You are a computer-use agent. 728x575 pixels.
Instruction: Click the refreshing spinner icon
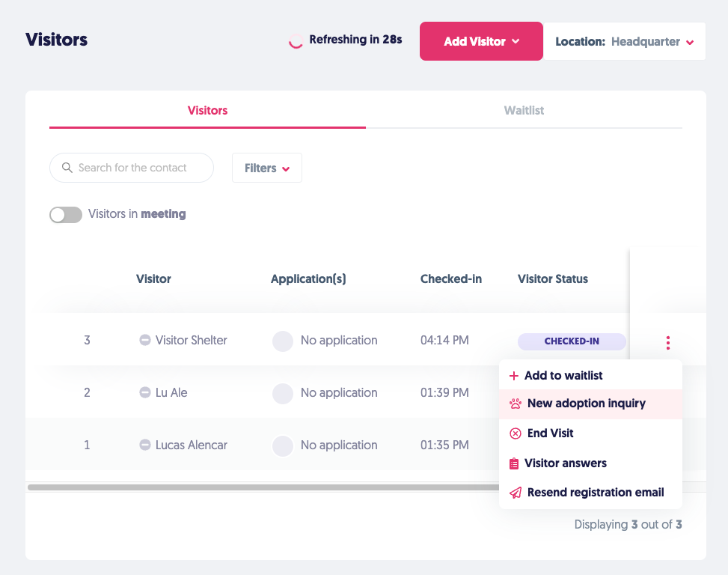(296, 41)
